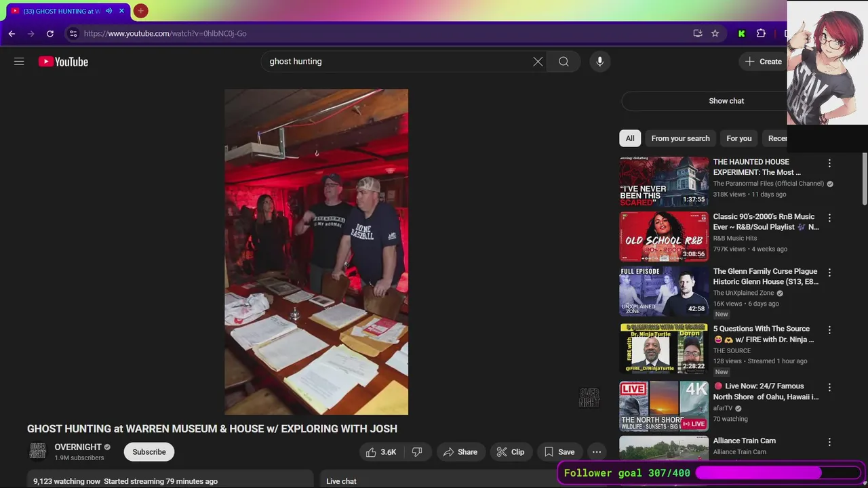Screen dimensions: 868x488
Task: Open The Paranormal Files channel link
Action: (x=768, y=184)
